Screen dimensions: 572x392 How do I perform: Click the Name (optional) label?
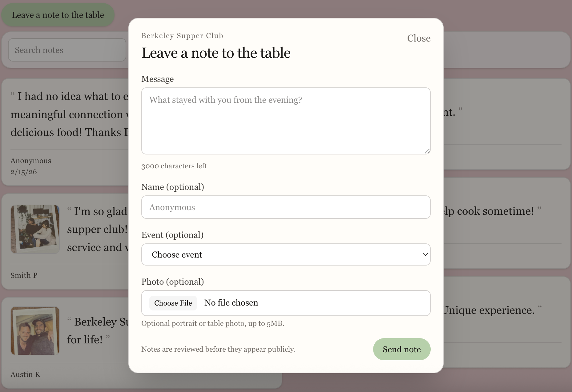[x=172, y=187]
